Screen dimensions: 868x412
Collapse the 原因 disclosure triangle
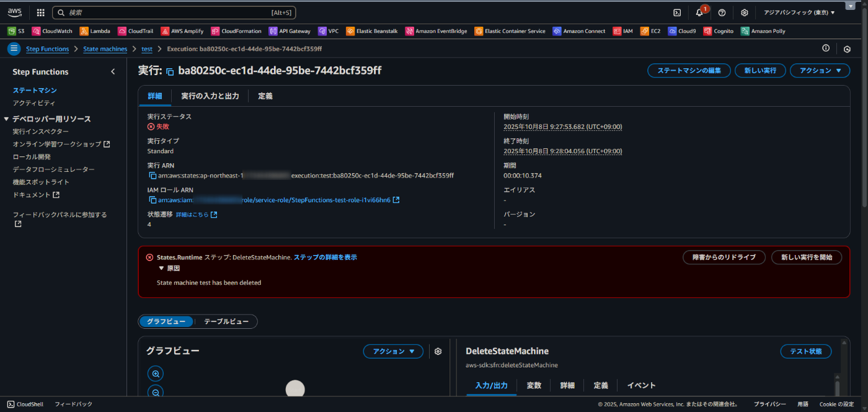click(x=161, y=268)
